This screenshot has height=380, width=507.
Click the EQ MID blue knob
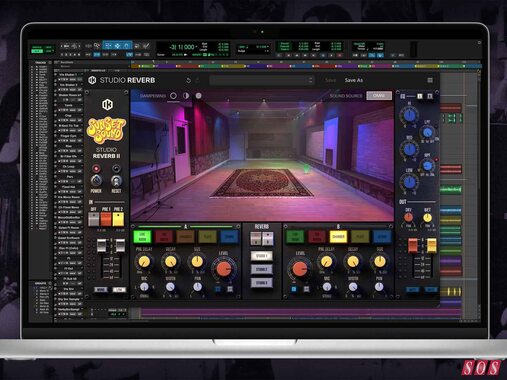[x=409, y=149]
